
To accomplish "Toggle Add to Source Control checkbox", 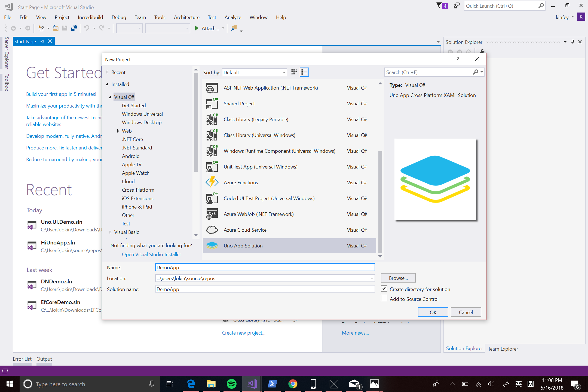I will (x=384, y=299).
